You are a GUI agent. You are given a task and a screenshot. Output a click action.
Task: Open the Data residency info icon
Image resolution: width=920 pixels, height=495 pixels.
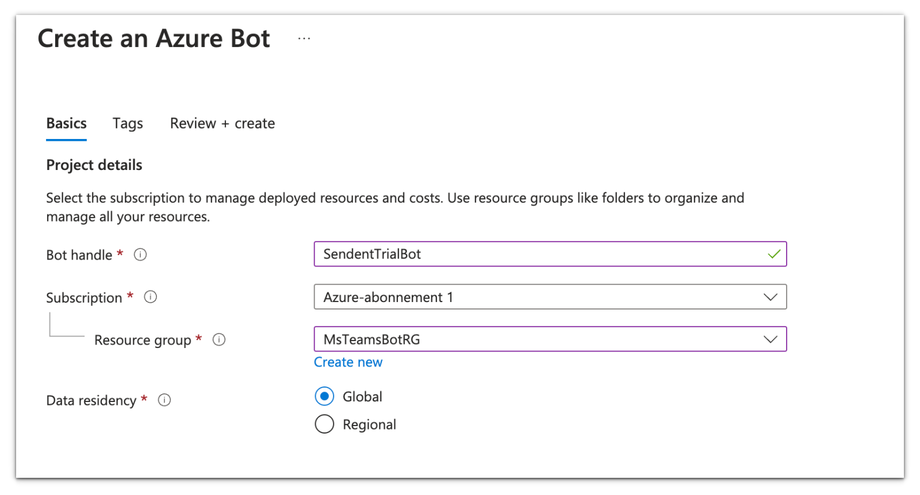pyautogui.click(x=164, y=400)
